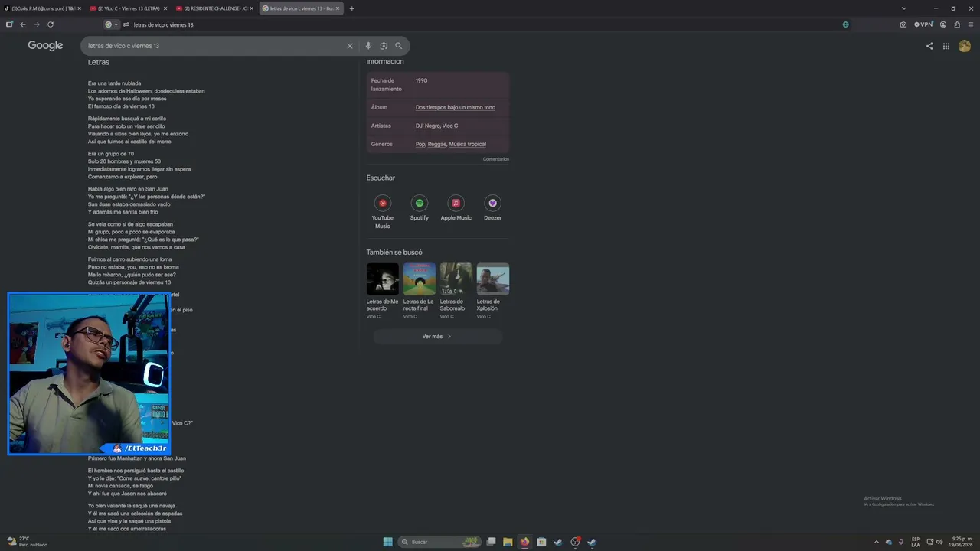Click the Windows taskbar Buscar search box

pos(439,542)
